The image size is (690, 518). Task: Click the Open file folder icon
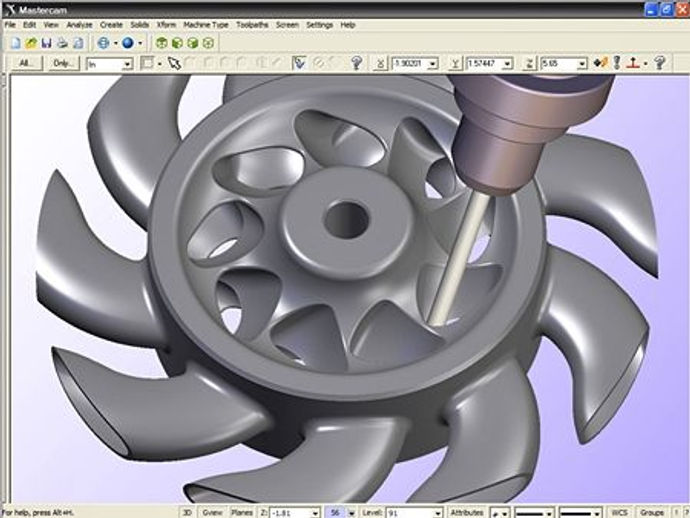(x=31, y=43)
